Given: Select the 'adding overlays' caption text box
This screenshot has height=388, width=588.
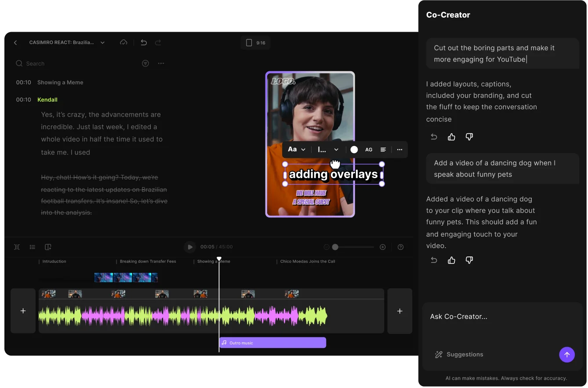Looking at the screenshot, I should coord(334,174).
